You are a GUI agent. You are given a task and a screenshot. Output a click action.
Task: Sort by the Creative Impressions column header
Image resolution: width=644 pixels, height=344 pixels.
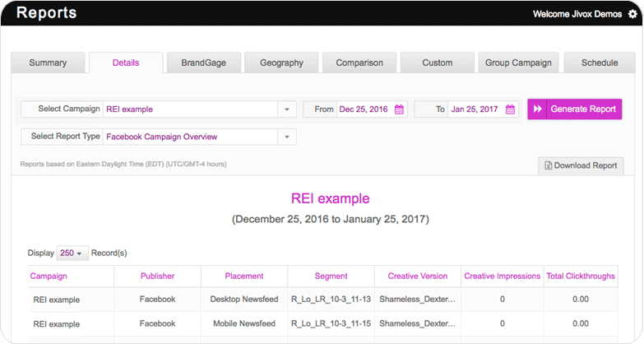point(502,277)
